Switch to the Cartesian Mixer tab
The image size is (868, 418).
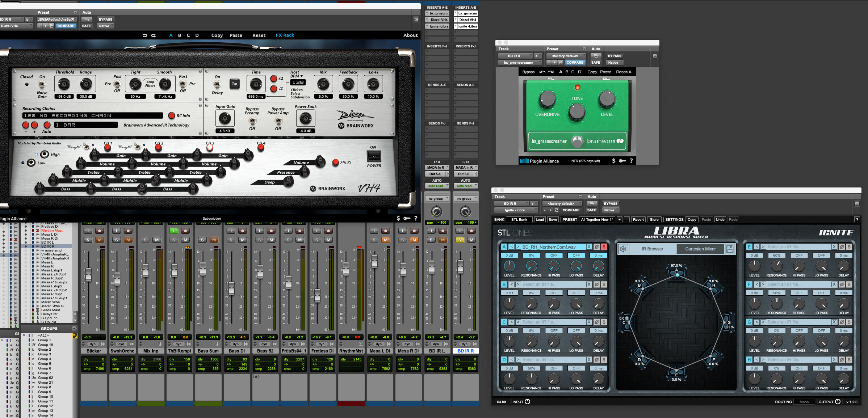pyautogui.click(x=700, y=249)
